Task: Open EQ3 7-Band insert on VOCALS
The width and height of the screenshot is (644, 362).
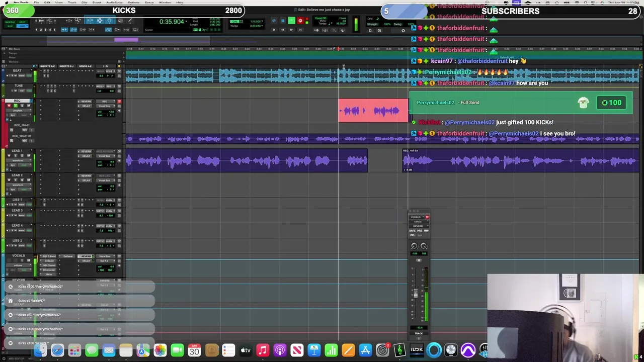Action: pyautogui.click(x=48, y=256)
